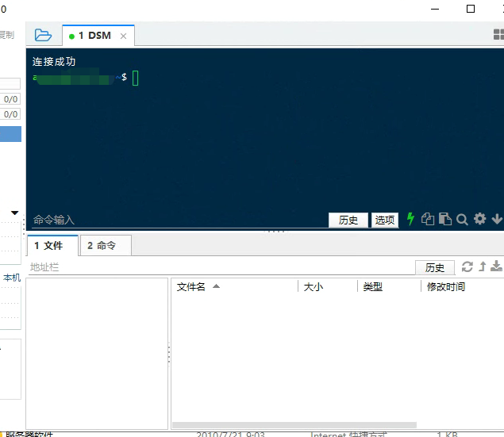Screen dimensions: 504x437
Task: Refresh the file list icon
Action: [x=467, y=266]
